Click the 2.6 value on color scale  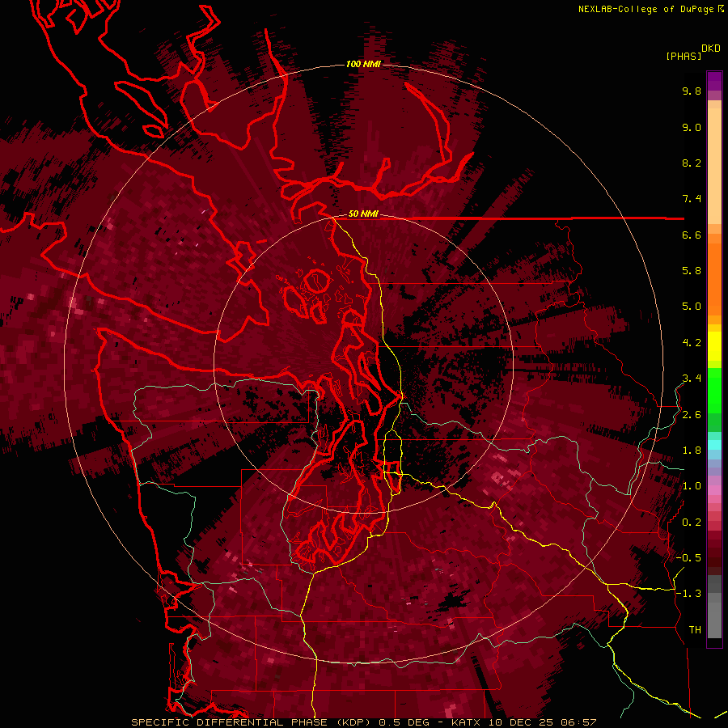(x=692, y=415)
